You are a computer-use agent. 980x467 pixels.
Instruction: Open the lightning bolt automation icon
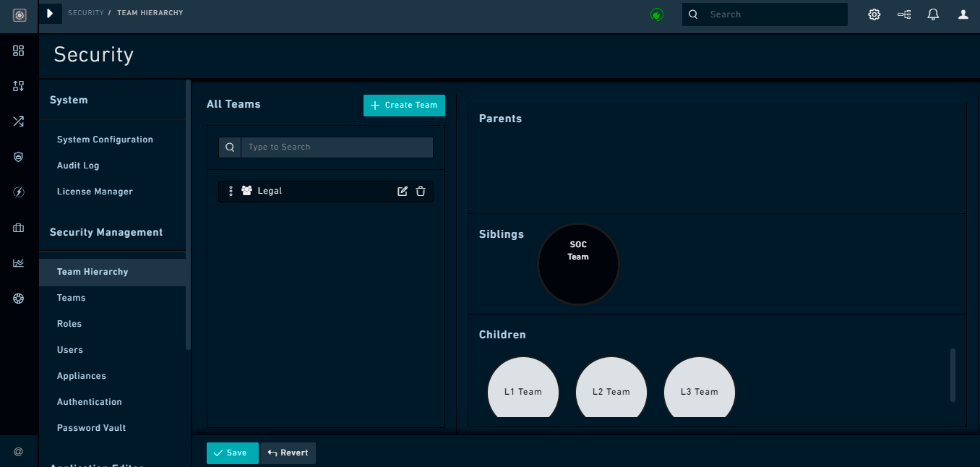(19, 192)
